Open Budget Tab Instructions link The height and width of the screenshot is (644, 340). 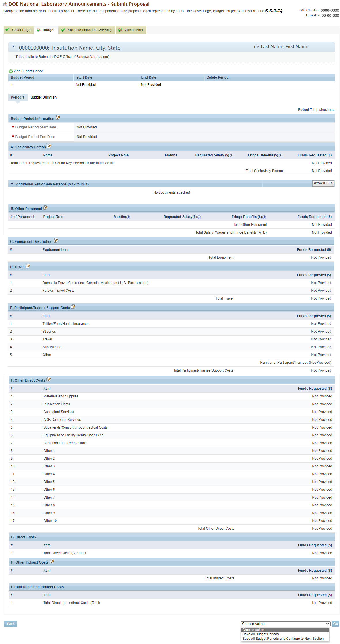point(316,110)
